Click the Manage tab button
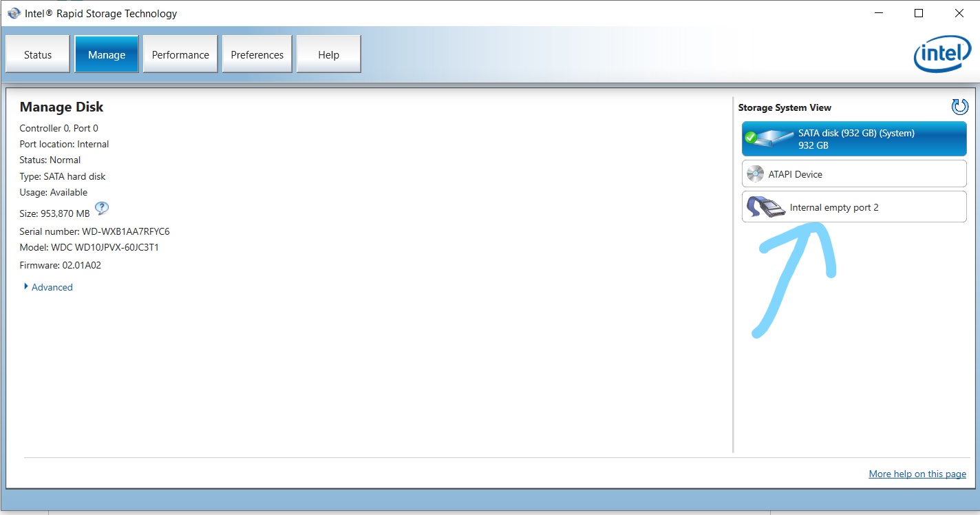The width and height of the screenshot is (980, 515). tap(106, 54)
